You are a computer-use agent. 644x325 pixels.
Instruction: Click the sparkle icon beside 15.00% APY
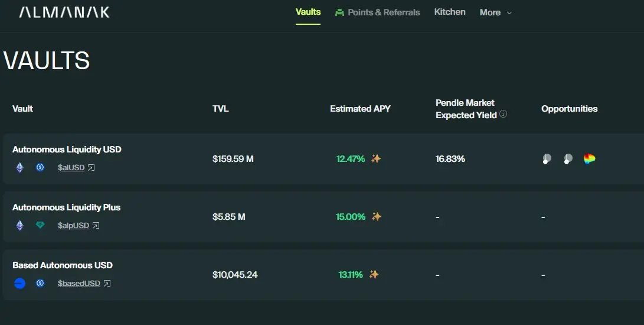(376, 216)
